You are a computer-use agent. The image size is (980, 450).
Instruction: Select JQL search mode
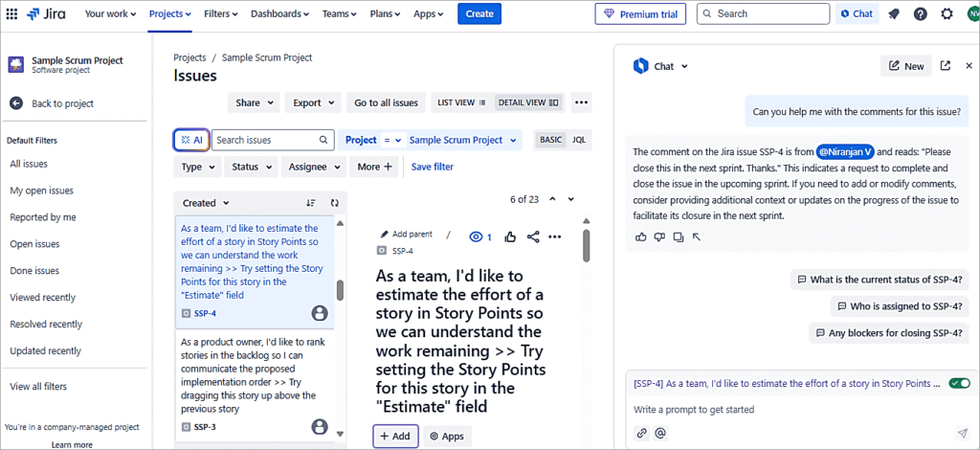pos(579,140)
